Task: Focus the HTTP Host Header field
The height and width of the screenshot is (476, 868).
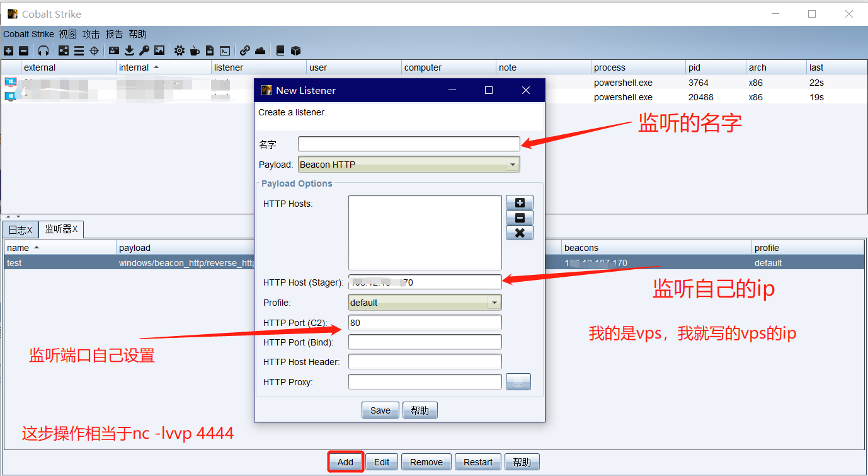Action: coord(425,362)
